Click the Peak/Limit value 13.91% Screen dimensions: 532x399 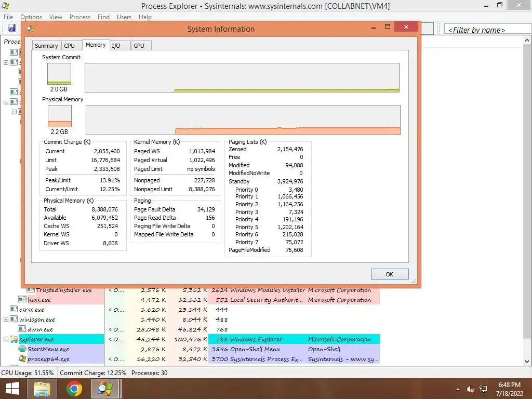pos(110,180)
